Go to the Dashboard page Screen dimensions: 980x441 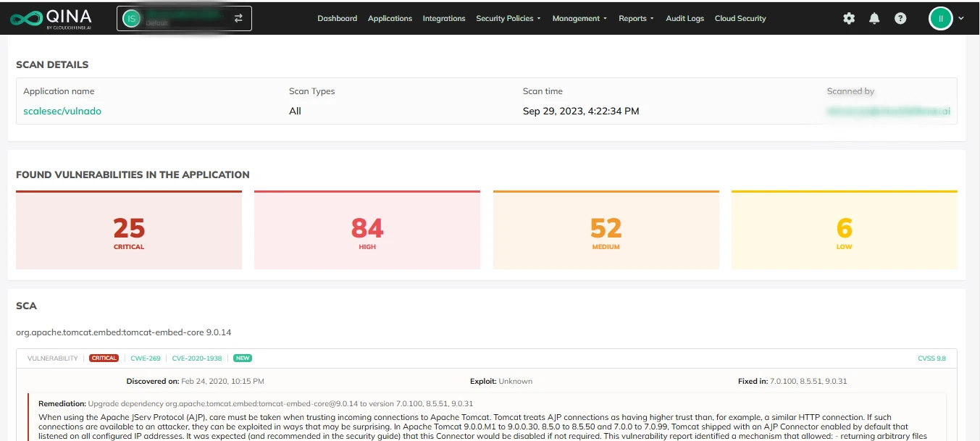(337, 19)
